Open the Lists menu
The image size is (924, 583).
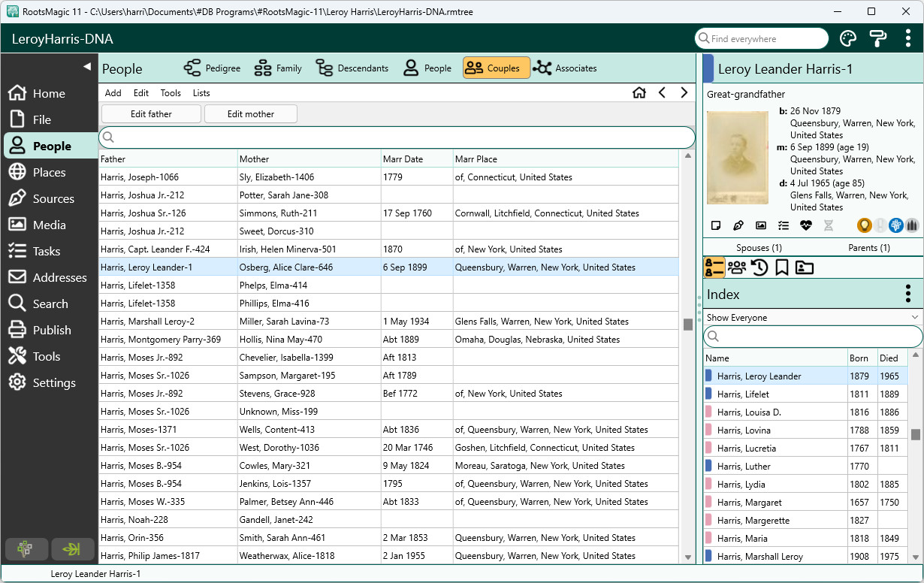click(x=201, y=93)
